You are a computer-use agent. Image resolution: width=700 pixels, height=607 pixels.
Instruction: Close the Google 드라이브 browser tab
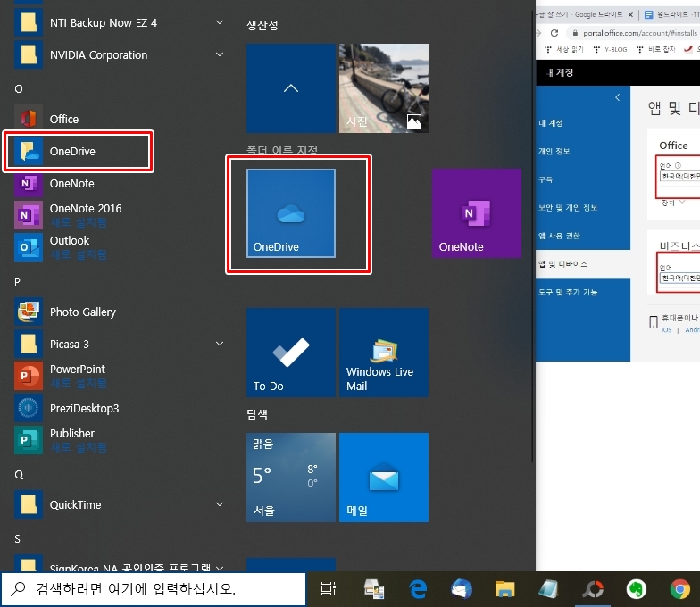click(x=630, y=14)
